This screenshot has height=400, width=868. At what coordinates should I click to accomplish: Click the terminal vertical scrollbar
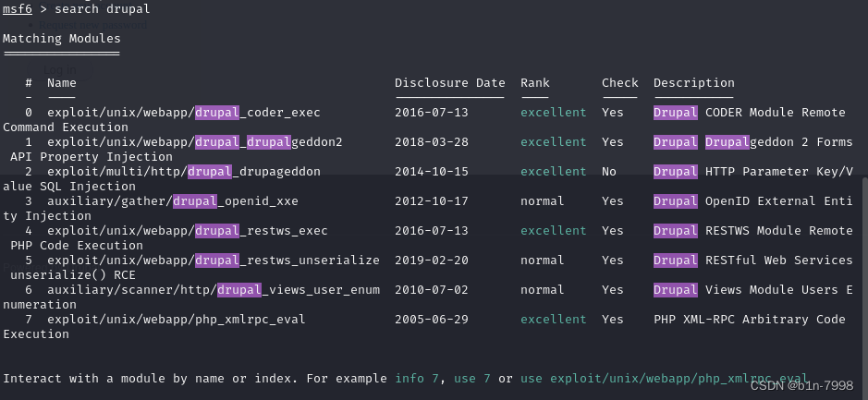click(864, 287)
